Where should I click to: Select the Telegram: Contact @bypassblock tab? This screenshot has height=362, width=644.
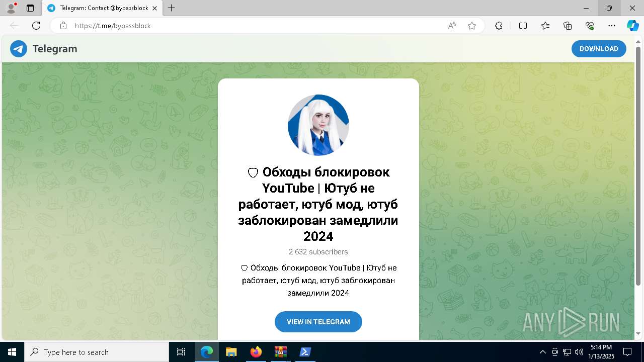pos(102,8)
